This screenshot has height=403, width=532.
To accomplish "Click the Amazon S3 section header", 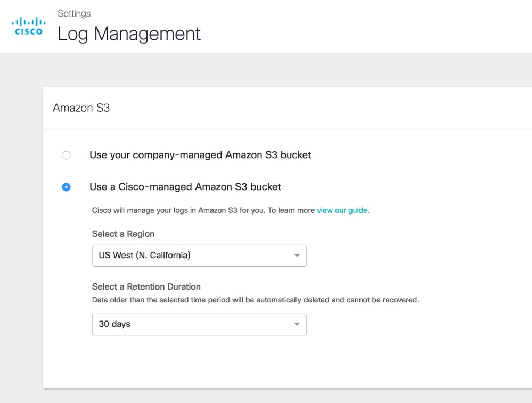I will (x=81, y=108).
